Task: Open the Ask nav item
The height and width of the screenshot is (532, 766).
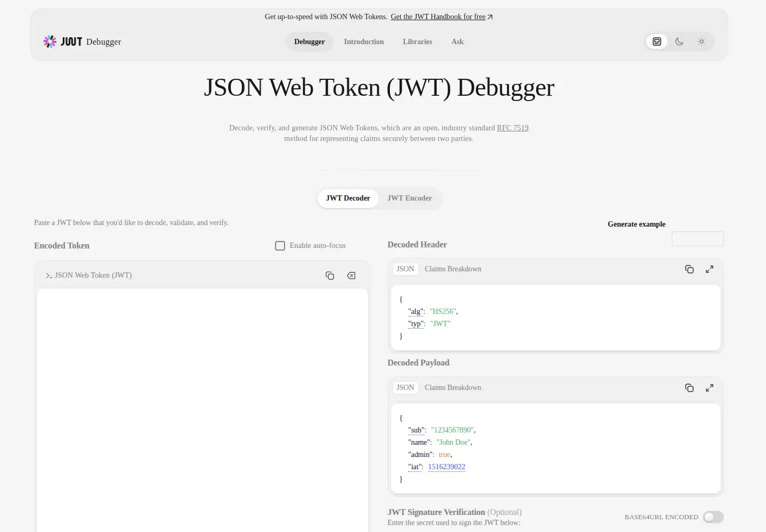Action: click(457, 41)
